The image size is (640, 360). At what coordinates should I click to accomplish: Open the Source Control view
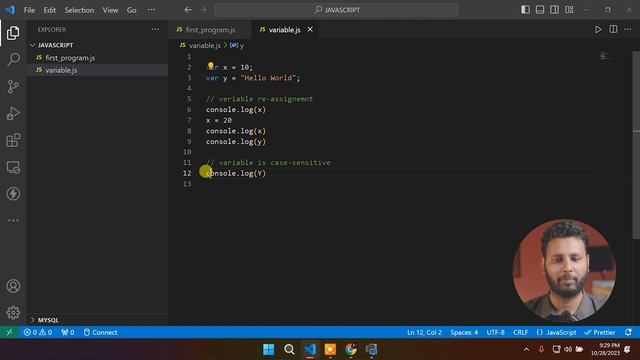13,87
